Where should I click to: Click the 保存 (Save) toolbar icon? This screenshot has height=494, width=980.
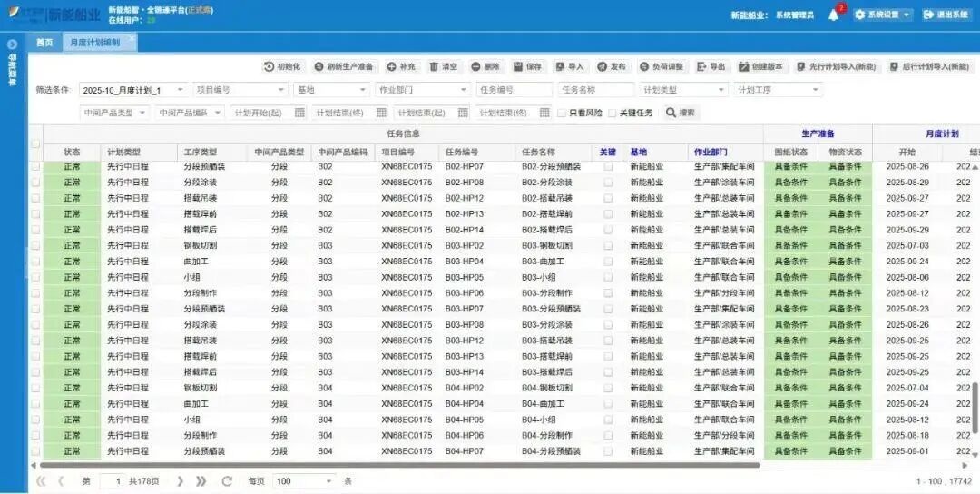click(x=527, y=67)
